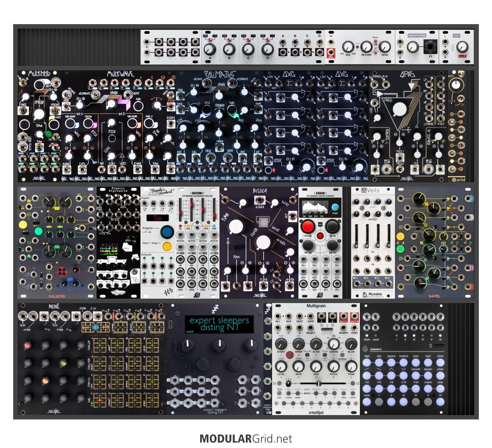Screen dimensions: 492x448
Task: Click the large FILTER knob on Bruxa
Action: coord(263,242)
